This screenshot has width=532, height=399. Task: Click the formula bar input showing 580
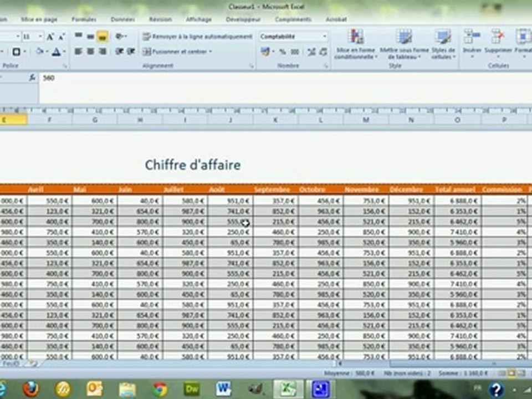[x=285, y=87]
